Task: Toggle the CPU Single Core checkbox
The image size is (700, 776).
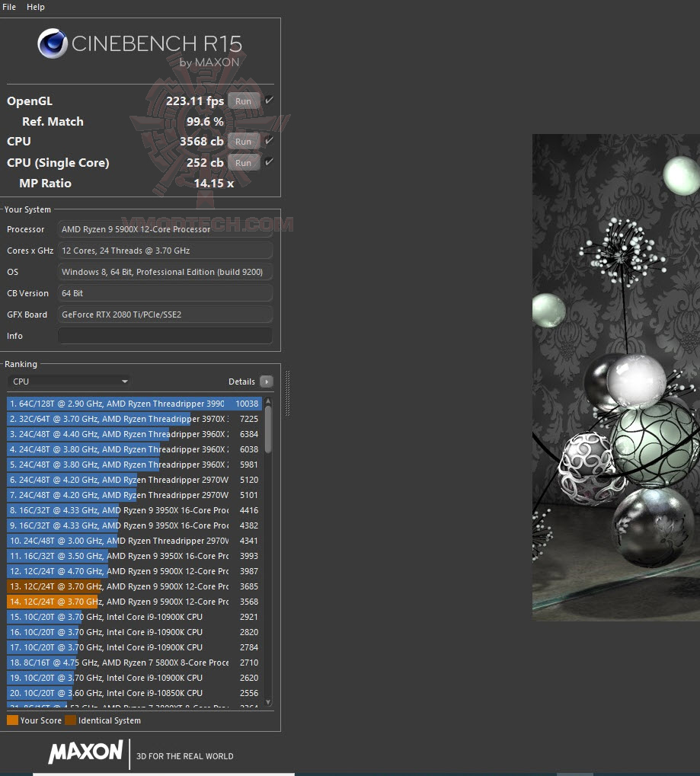Action: [x=269, y=162]
